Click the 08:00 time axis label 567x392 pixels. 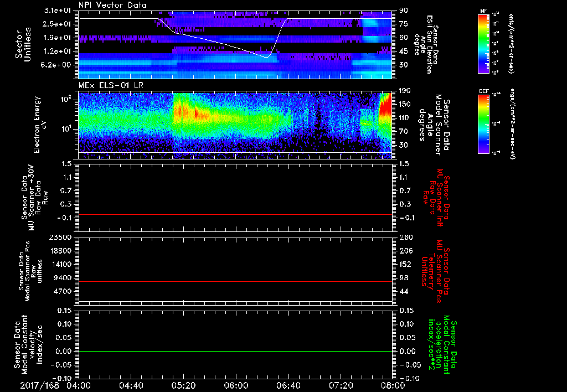pyautogui.click(x=392, y=385)
